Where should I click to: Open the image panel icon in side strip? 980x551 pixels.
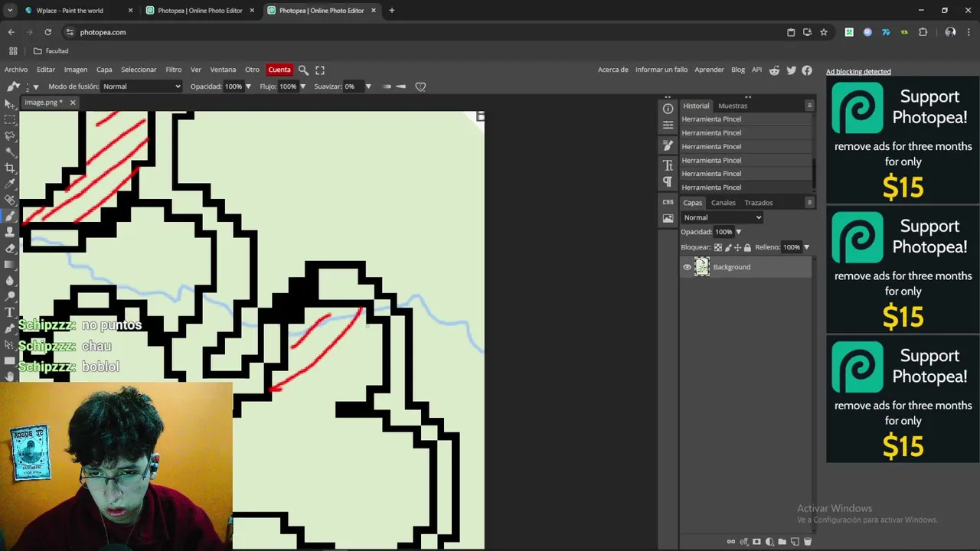tap(668, 219)
